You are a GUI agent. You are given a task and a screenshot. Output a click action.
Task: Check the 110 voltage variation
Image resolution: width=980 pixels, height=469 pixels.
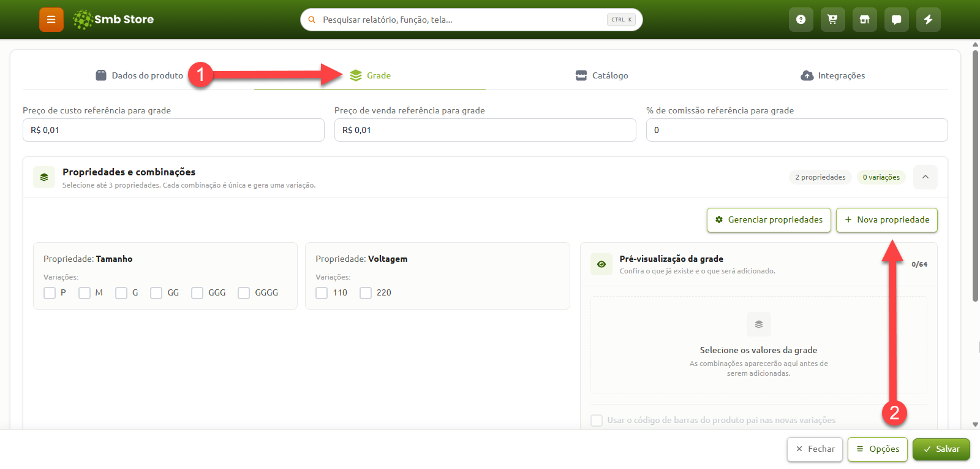(x=322, y=293)
